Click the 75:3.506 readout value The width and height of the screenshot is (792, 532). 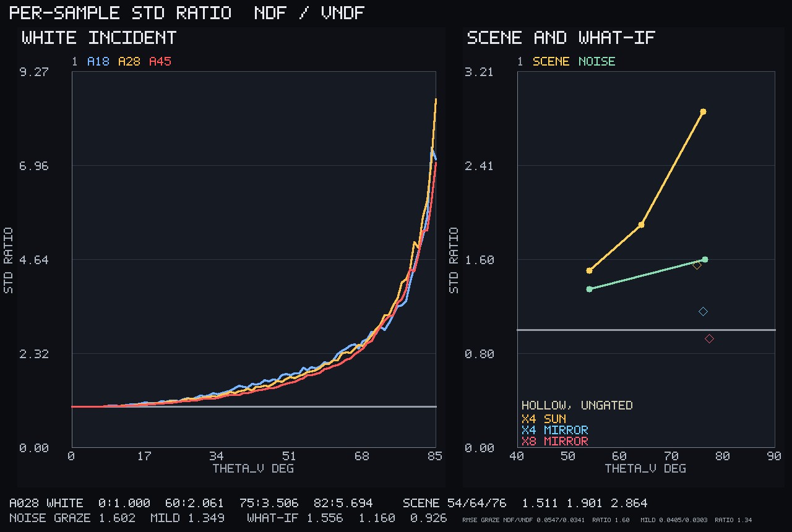(x=269, y=503)
